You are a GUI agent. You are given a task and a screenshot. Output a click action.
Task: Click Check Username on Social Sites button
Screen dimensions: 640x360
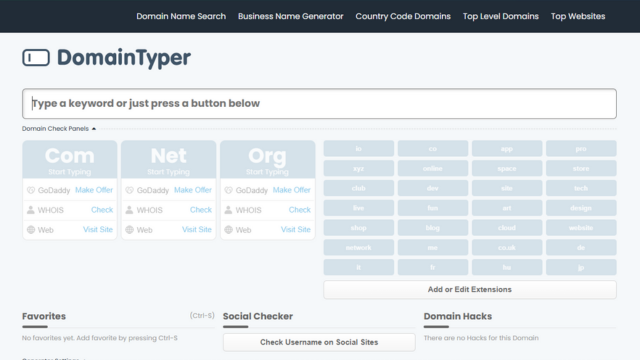click(x=319, y=342)
